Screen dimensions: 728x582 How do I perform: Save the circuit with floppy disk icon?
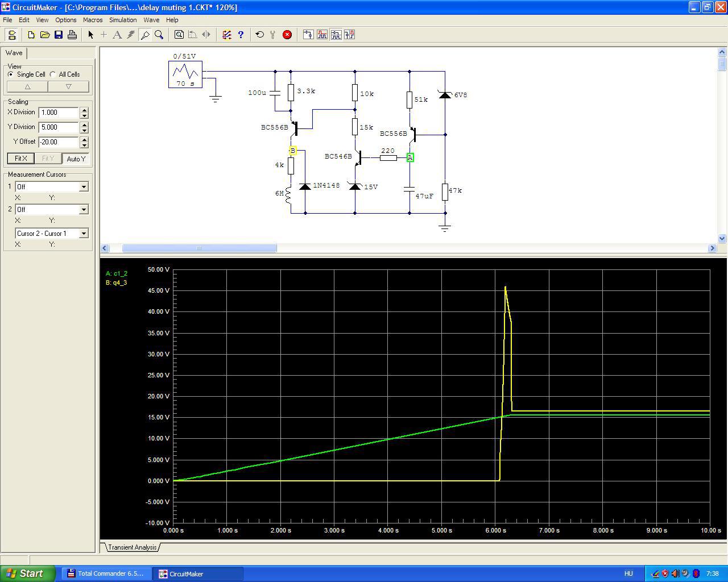tap(59, 35)
